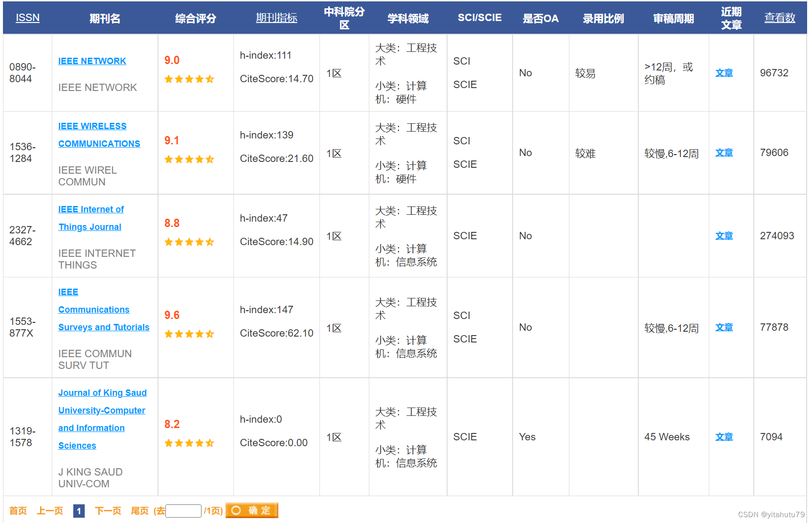Viewport: 812px width, 523px height.
Task: Click the 查看数 column header link
Action: (780, 18)
